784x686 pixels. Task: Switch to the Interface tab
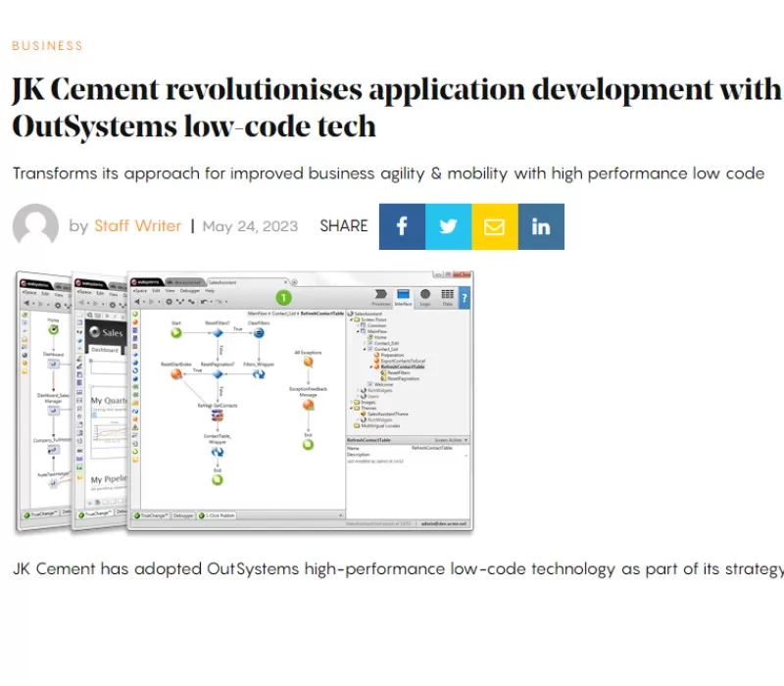[404, 297]
